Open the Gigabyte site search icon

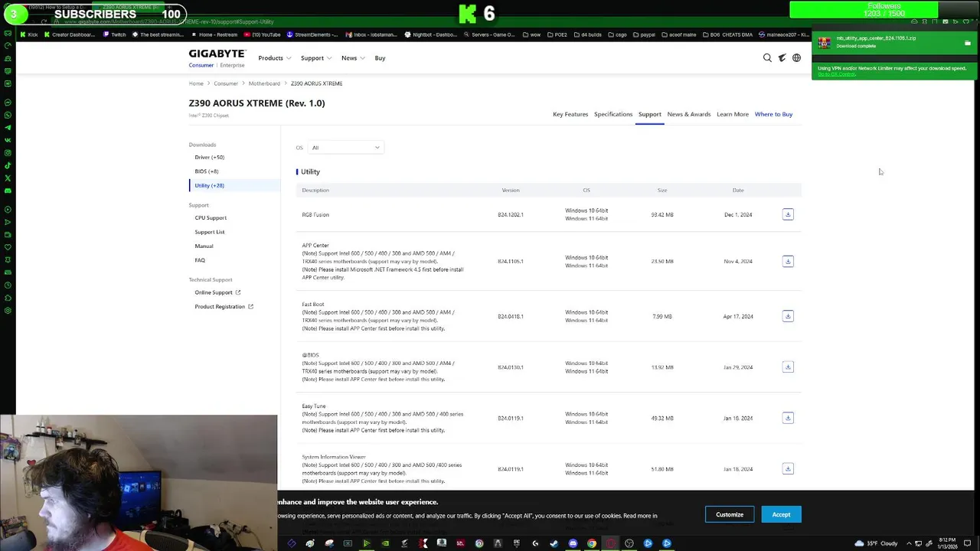pyautogui.click(x=767, y=58)
